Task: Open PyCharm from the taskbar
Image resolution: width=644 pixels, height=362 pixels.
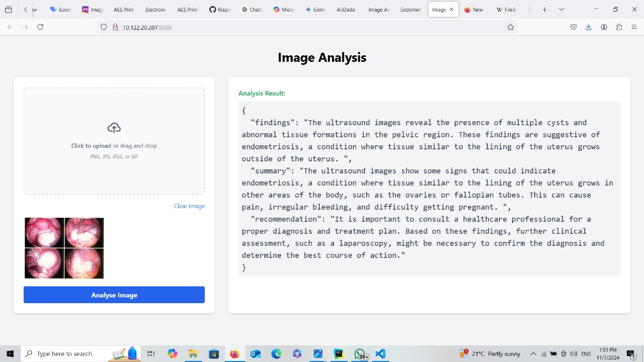Action: (339, 354)
